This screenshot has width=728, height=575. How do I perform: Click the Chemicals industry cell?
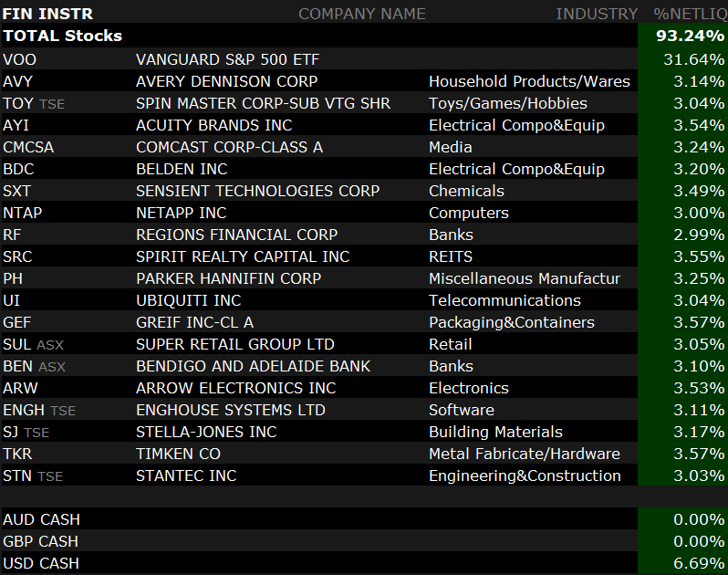tap(466, 191)
